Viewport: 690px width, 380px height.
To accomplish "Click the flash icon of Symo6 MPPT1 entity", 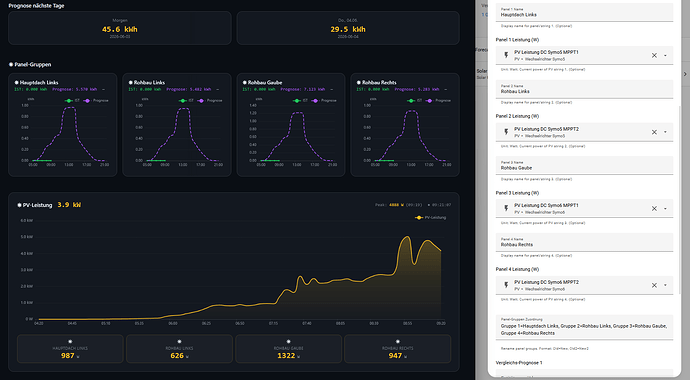I will [x=506, y=208].
